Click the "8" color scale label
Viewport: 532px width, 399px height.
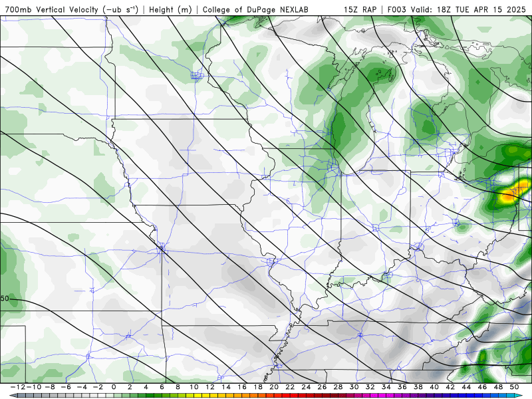(178, 387)
